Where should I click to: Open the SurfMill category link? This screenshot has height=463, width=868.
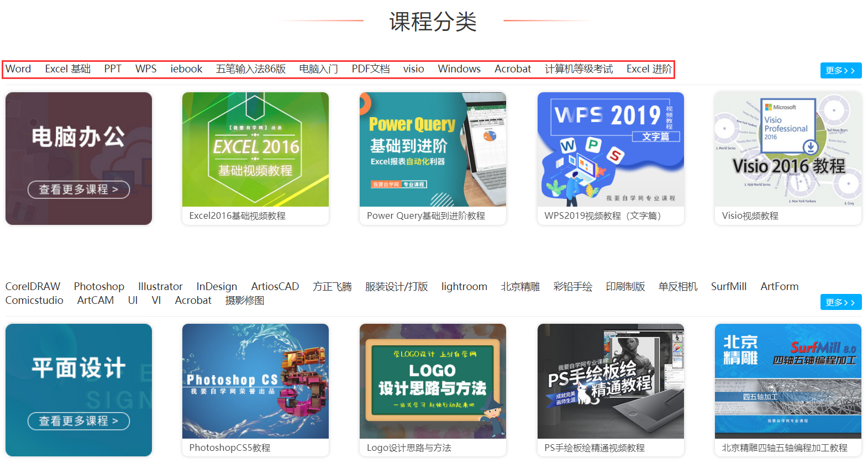[x=729, y=286]
